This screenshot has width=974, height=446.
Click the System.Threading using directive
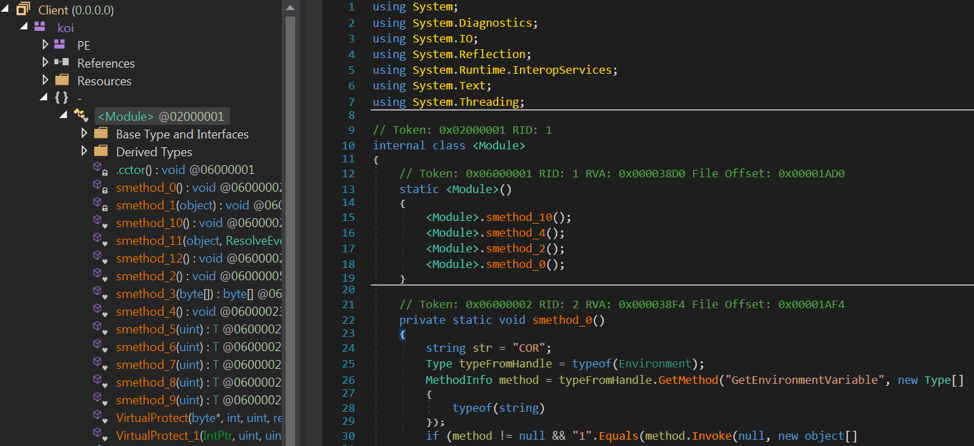465,101
